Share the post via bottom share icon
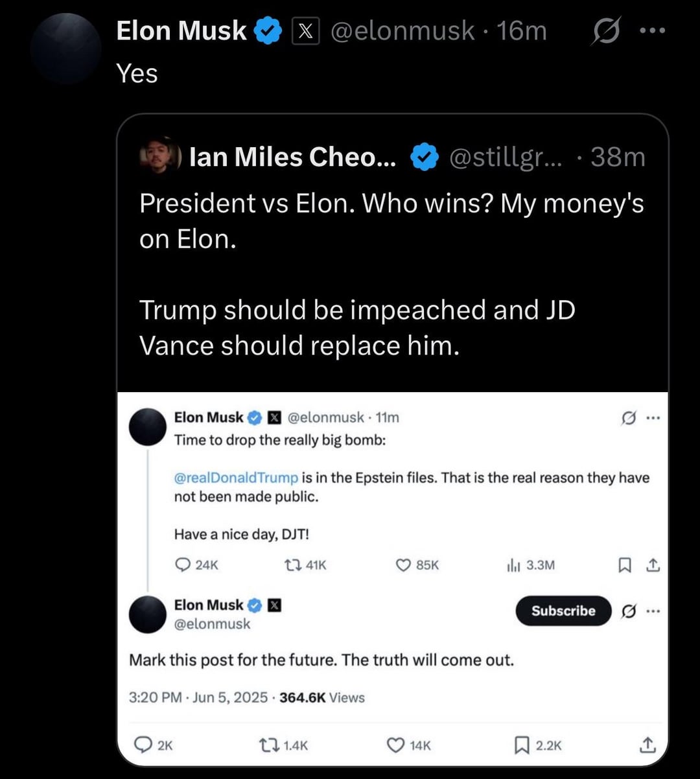The height and width of the screenshot is (779, 700). (647, 745)
